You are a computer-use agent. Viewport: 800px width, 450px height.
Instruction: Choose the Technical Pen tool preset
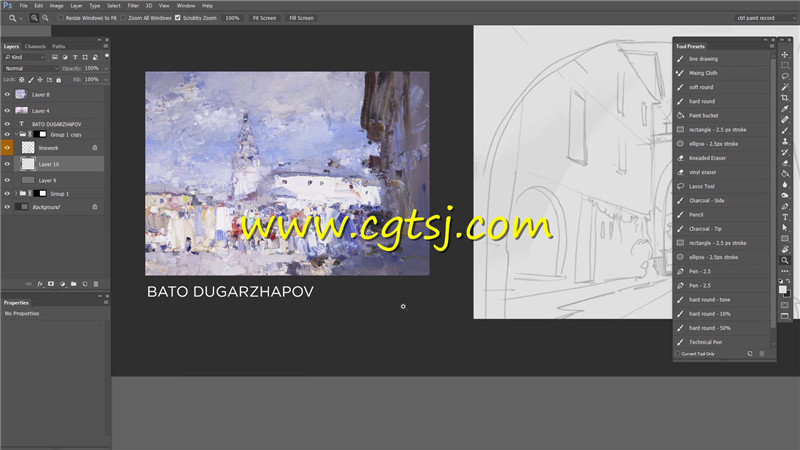(x=722, y=342)
